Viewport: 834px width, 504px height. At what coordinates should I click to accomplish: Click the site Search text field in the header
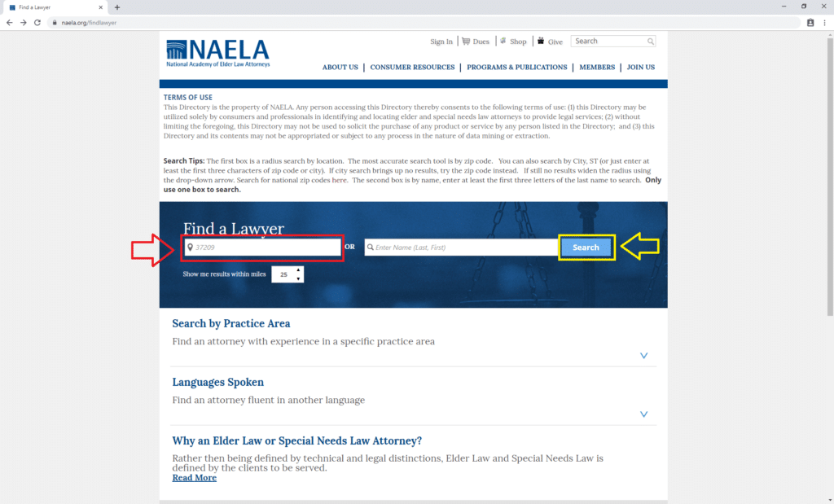(608, 41)
